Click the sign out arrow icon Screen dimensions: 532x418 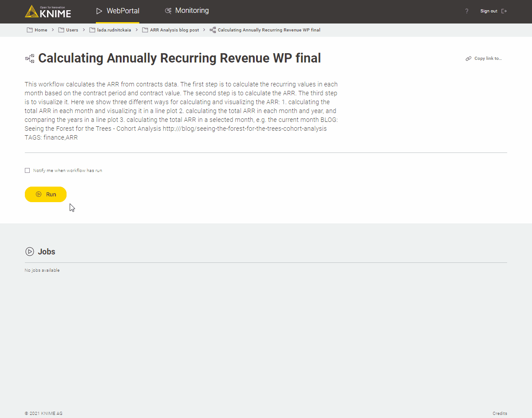pyautogui.click(x=504, y=11)
